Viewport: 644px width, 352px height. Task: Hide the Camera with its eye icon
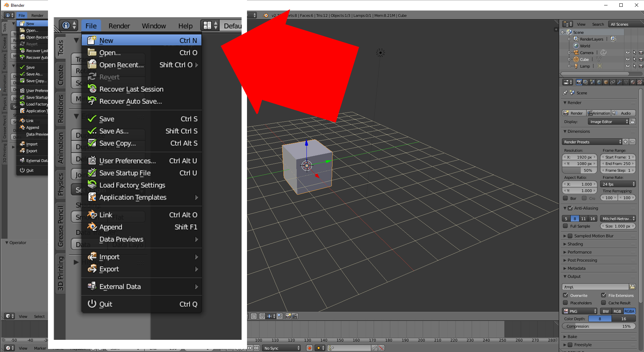coord(628,52)
